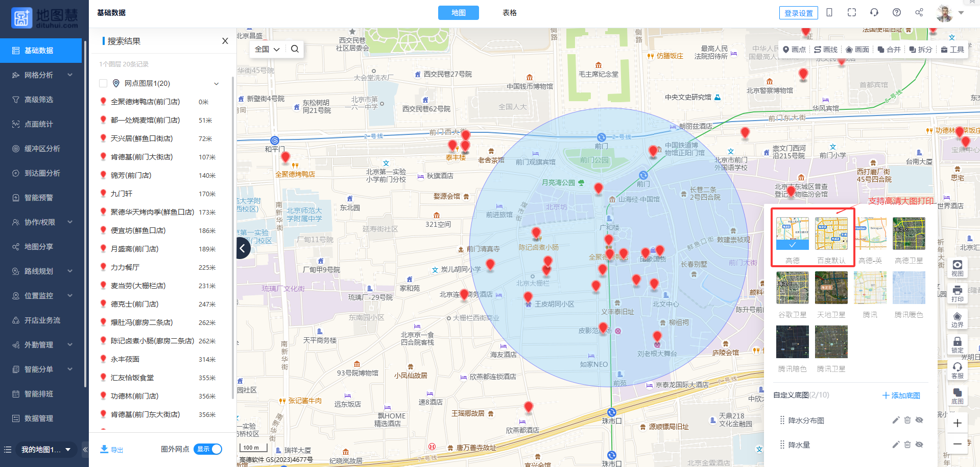Delete the 降水分布图 custom basemap
The width and height of the screenshot is (980, 467).
[907, 420]
